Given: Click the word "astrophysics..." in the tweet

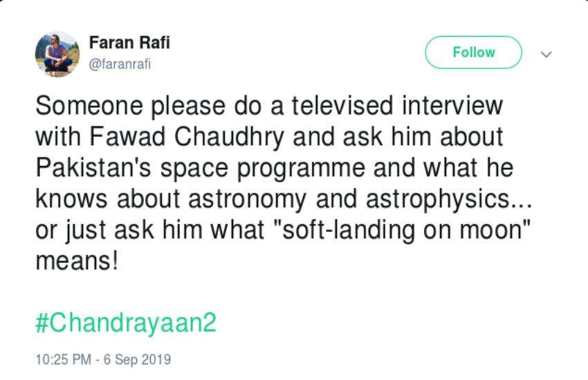Looking at the screenshot, I should 449,199.
